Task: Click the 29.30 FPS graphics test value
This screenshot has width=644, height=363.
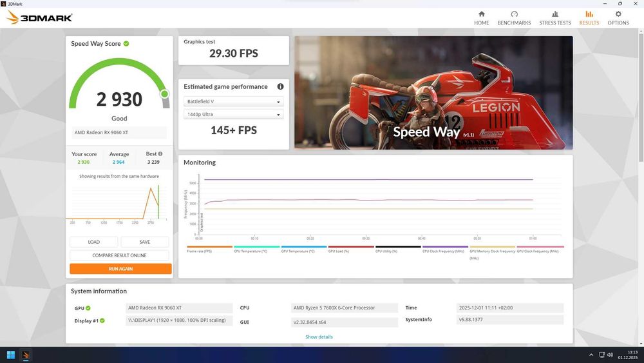Action: pos(234,54)
